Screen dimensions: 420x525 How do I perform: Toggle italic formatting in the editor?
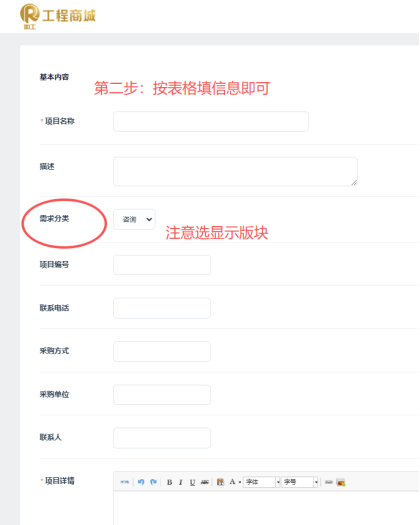181,482
